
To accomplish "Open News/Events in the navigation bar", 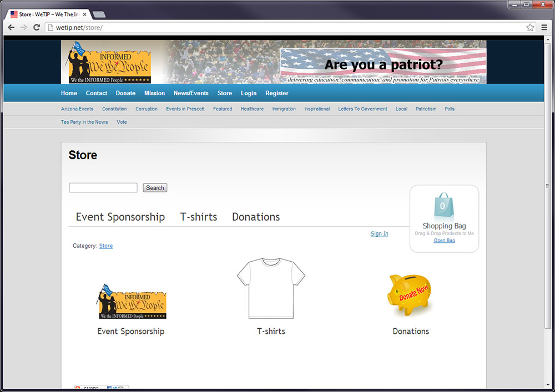I will (191, 93).
